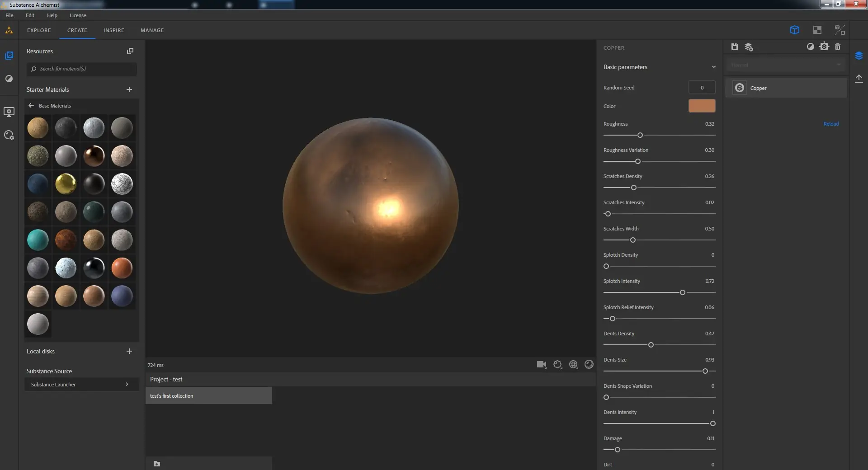Open the layer blend mode dropdown
The image size is (868, 470).
coord(786,65)
